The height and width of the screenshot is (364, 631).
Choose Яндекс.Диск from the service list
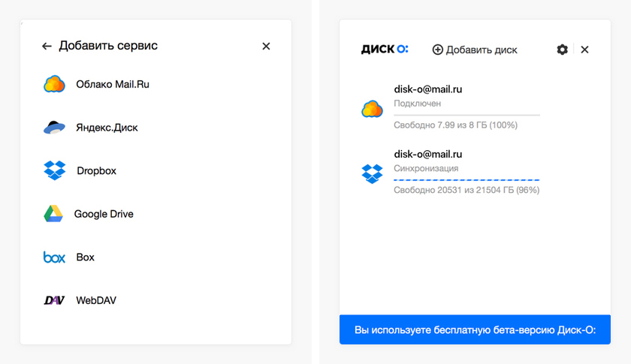click(107, 128)
